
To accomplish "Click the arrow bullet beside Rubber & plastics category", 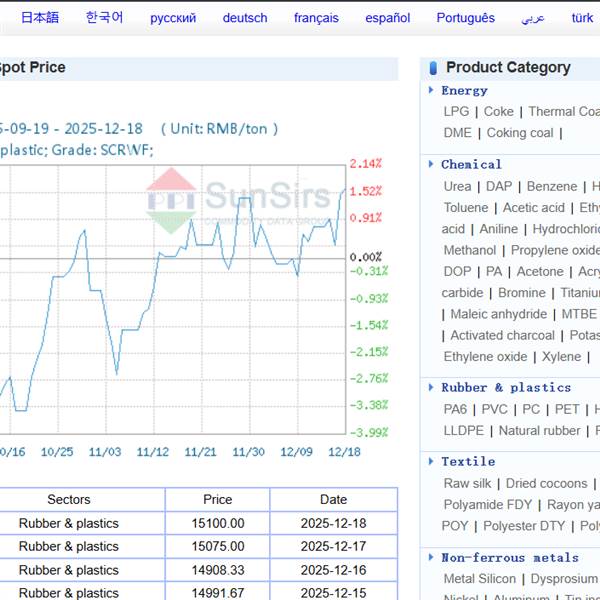I will pos(431,388).
